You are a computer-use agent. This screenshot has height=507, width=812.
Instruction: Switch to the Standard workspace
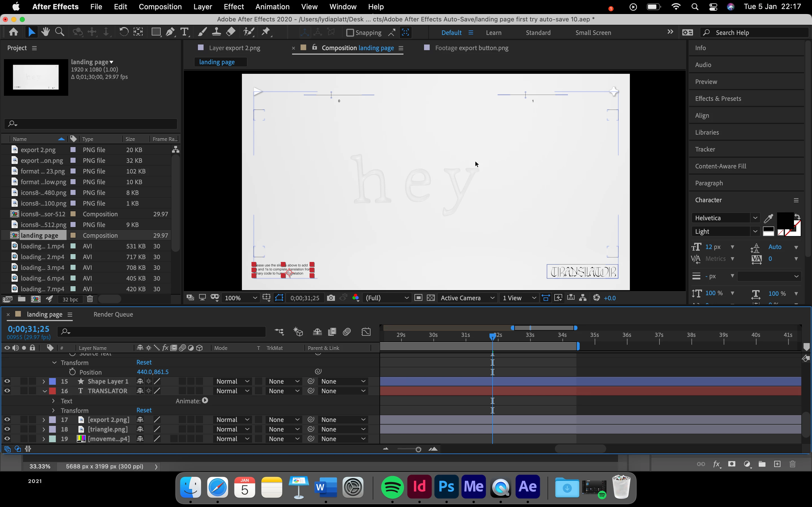538,32
